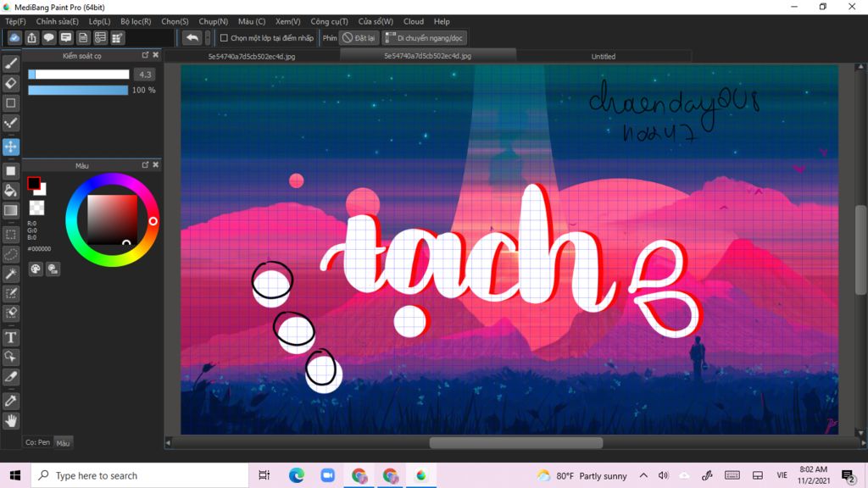
Task: Select the Eraser tool
Action: point(10,84)
